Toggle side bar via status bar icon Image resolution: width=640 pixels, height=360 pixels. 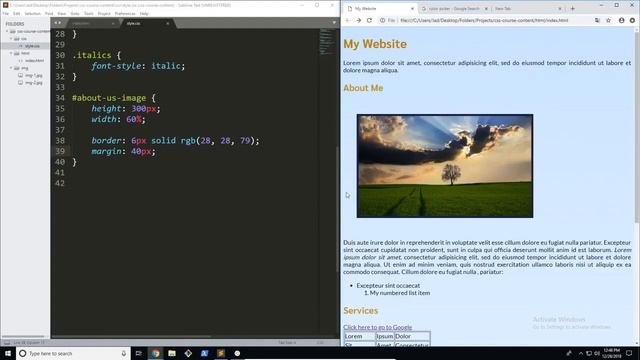click(7, 342)
